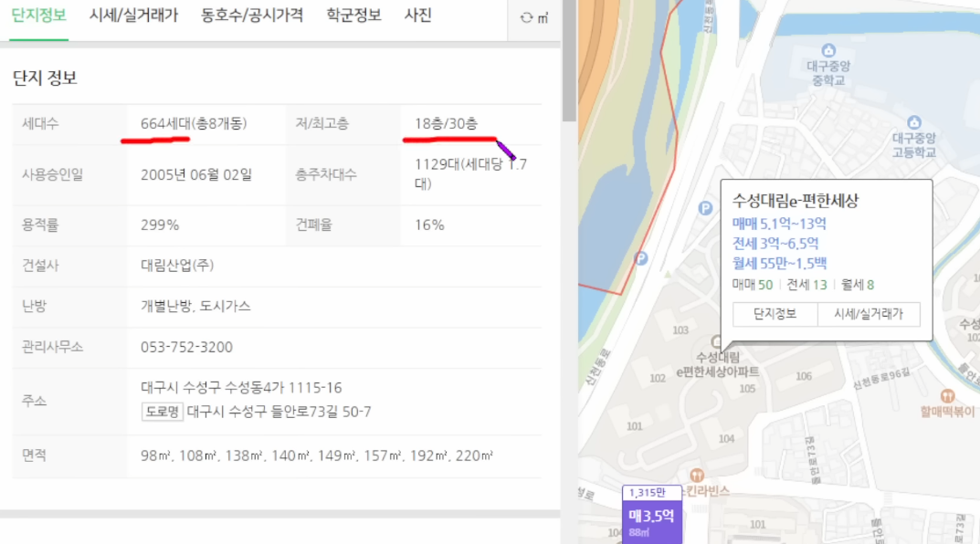Screen dimensions: 980x544
Task: Click the 매매 5.1억~13억 price link
Action: (779, 224)
